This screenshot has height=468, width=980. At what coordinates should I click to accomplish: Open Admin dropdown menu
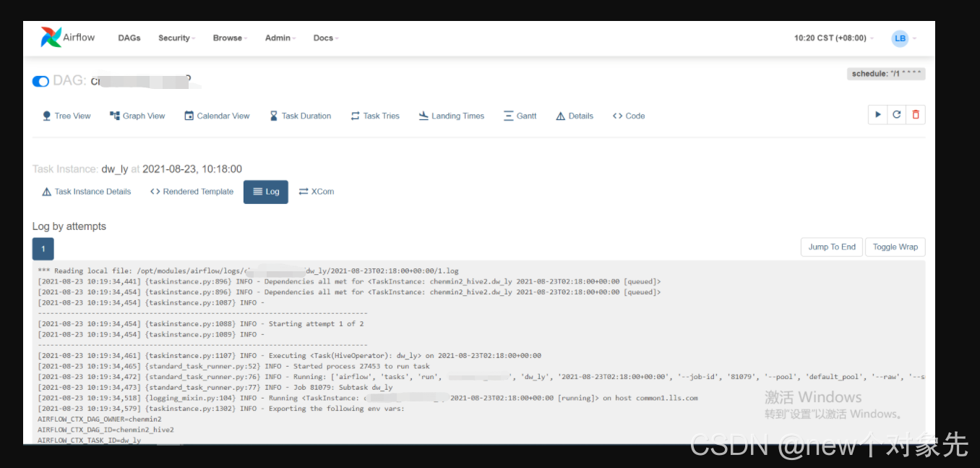pyautogui.click(x=280, y=38)
